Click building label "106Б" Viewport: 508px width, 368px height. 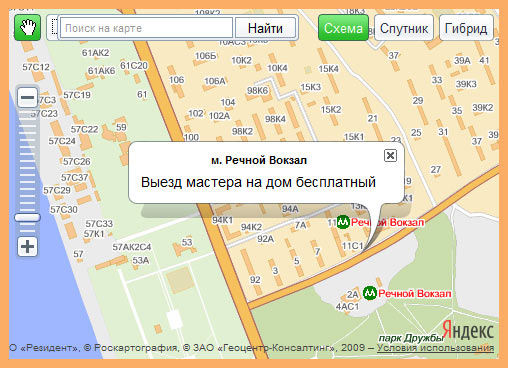coord(205,56)
